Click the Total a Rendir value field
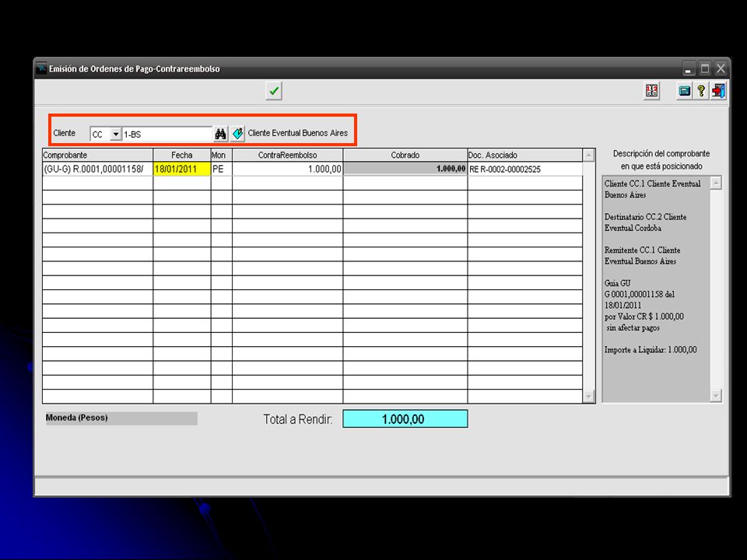This screenshot has width=747, height=560. point(405,419)
